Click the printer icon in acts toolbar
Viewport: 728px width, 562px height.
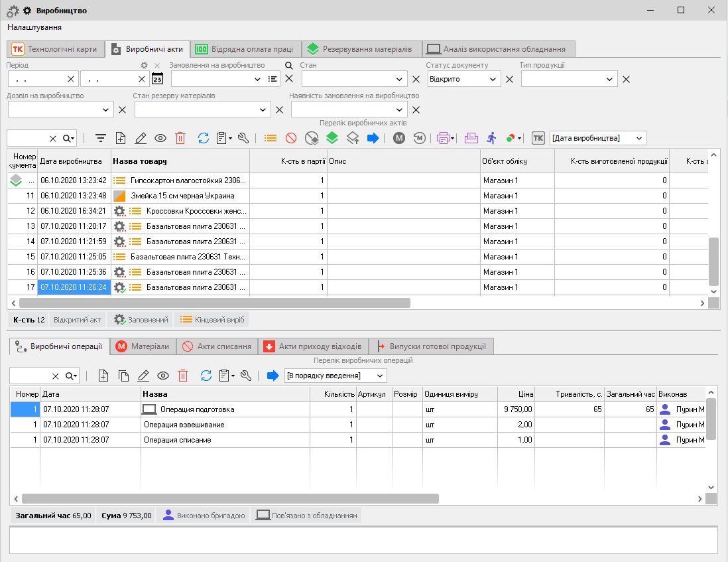point(443,138)
